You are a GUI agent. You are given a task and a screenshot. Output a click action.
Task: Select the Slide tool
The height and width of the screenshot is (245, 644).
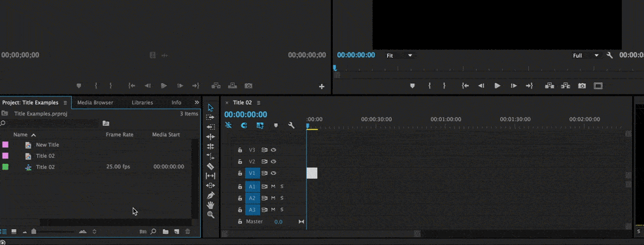point(211,185)
